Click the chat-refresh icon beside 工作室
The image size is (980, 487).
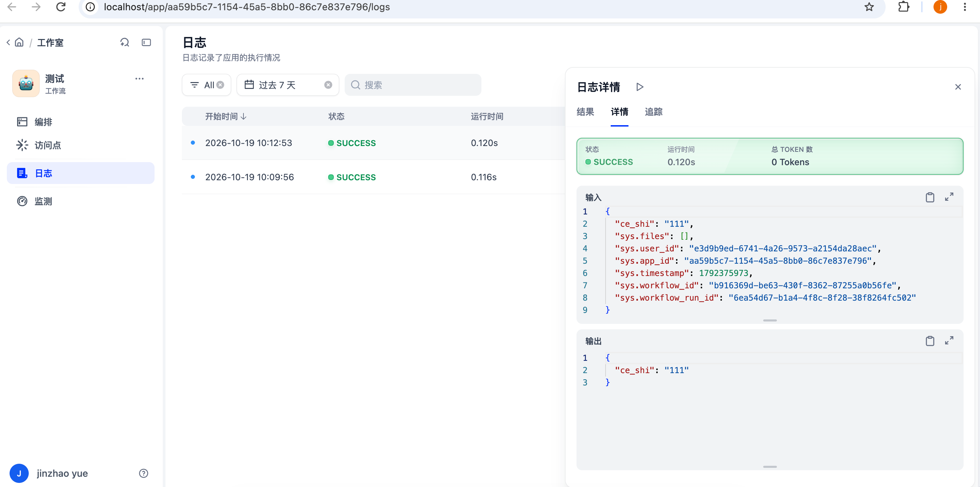pyautogui.click(x=125, y=42)
